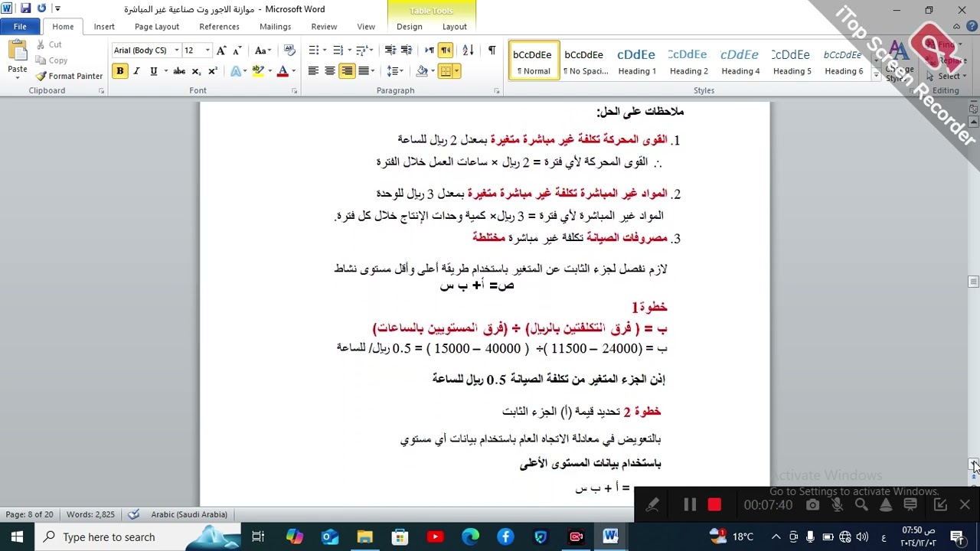Click the recorder's microphone mute icon
980x551 pixels.
[x=837, y=505]
